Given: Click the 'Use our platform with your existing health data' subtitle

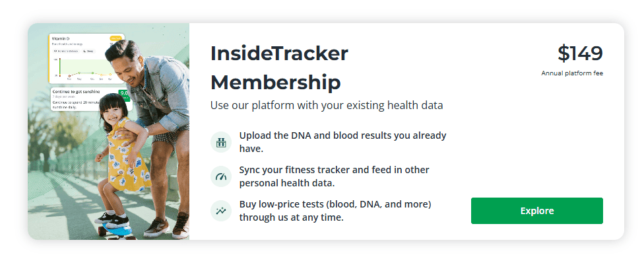Looking at the screenshot, I should click(327, 105).
